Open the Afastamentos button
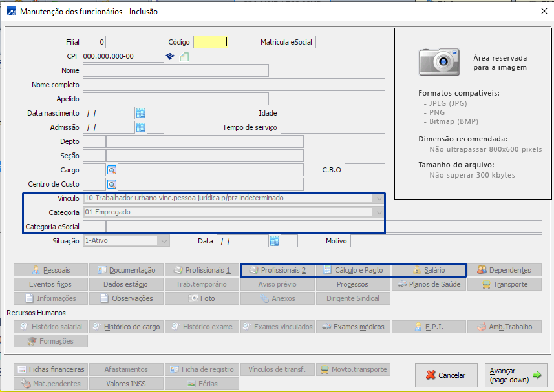 click(126, 369)
